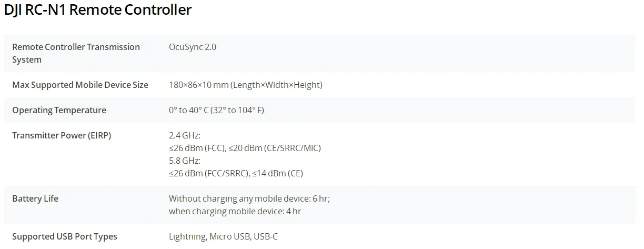644x249 pixels.
Task: Select the Remote Controller Transmission System label
Action: [76, 53]
